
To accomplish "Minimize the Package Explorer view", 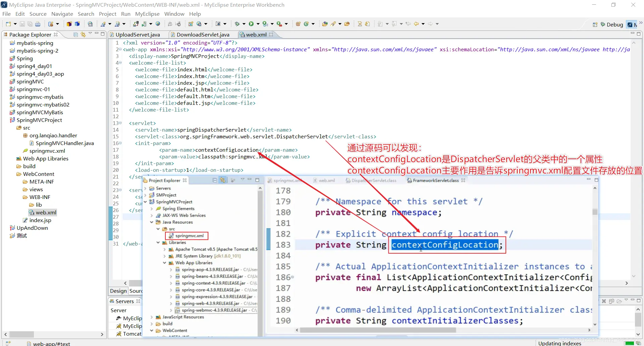I will (97, 33).
